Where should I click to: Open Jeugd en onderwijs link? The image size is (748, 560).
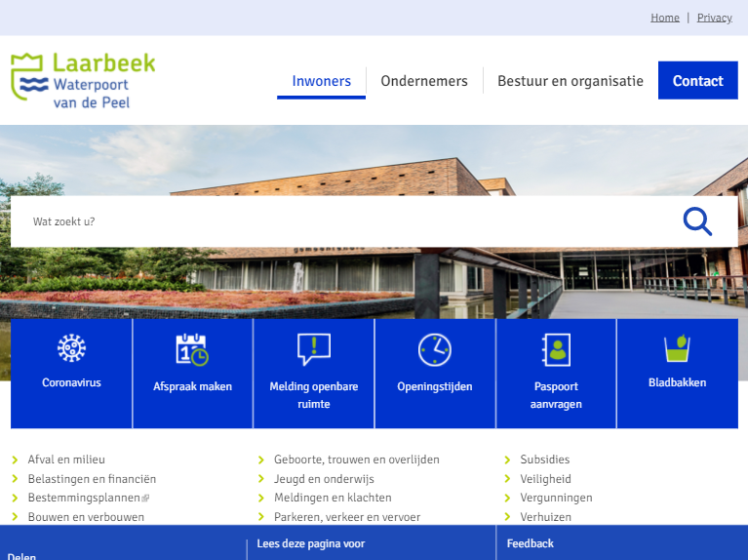coord(324,479)
